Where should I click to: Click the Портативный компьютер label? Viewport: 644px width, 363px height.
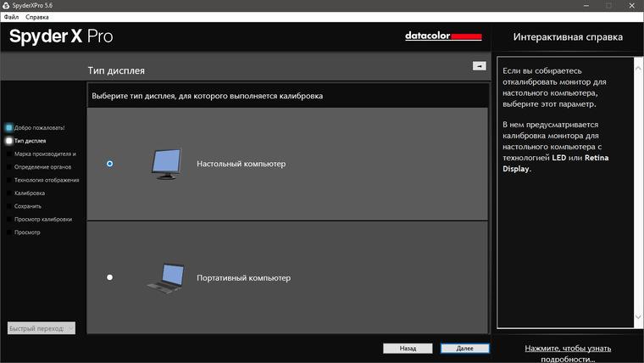coord(243,278)
